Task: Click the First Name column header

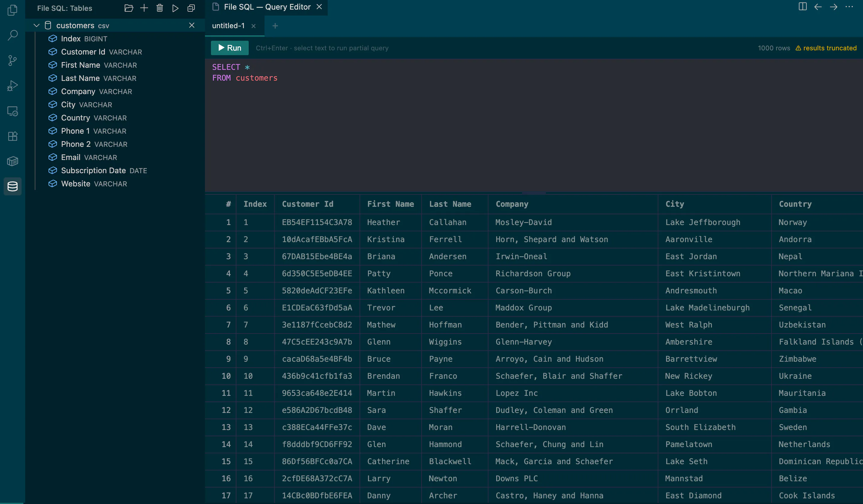Action: tap(390, 204)
